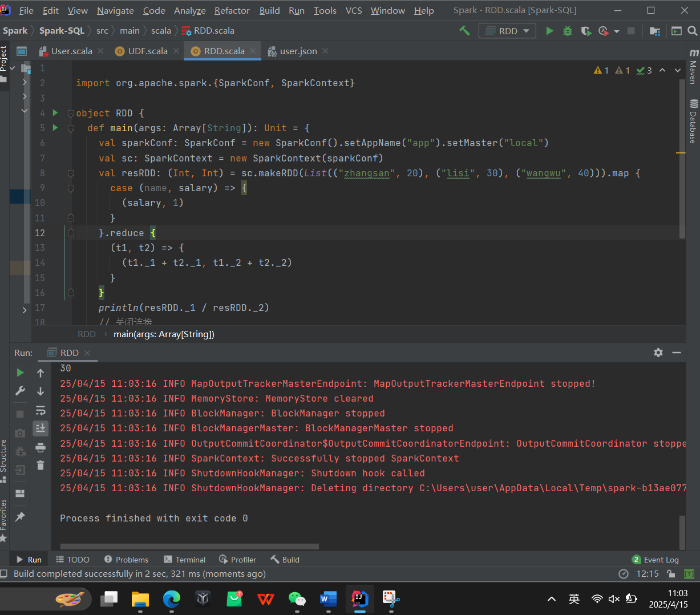The image size is (700, 615).
Task: Open Microsoft Edge from the taskbar
Action: click(171, 599)
